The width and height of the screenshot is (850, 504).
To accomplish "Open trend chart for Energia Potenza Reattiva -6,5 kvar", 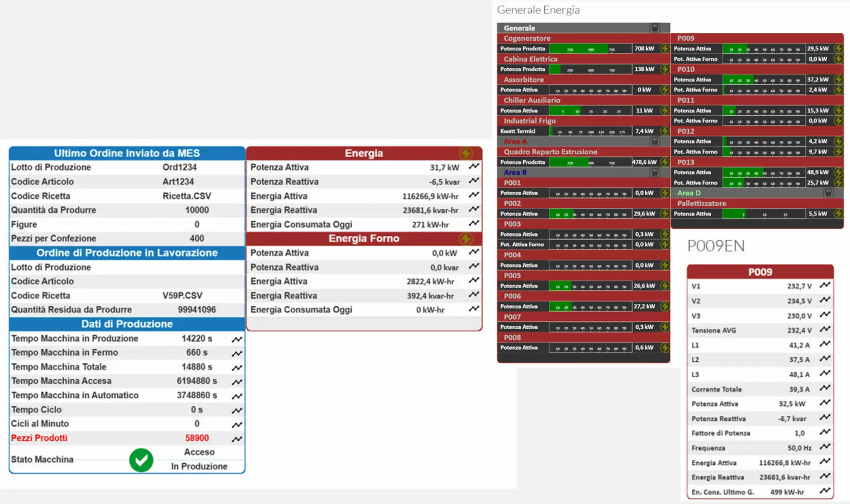I will (x=474, y=181).
